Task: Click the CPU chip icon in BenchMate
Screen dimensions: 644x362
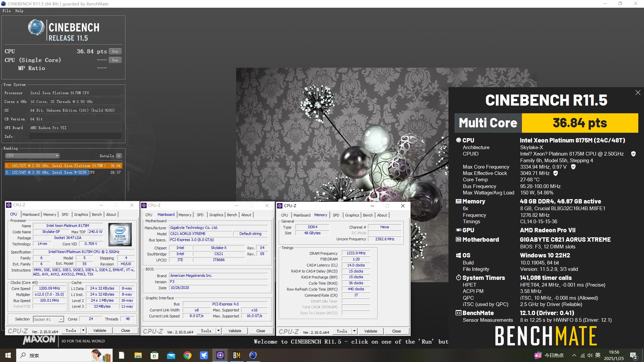Action: coord(459,140)
